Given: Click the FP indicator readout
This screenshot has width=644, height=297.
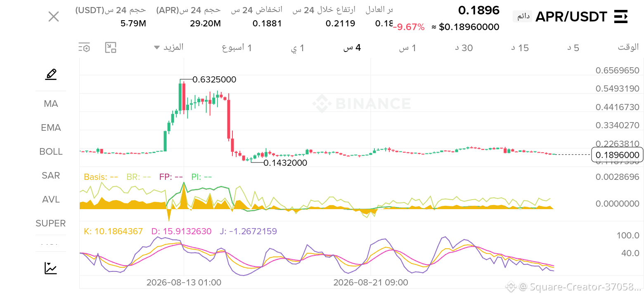Looking at the screenshot, I should tap(171, 177).
